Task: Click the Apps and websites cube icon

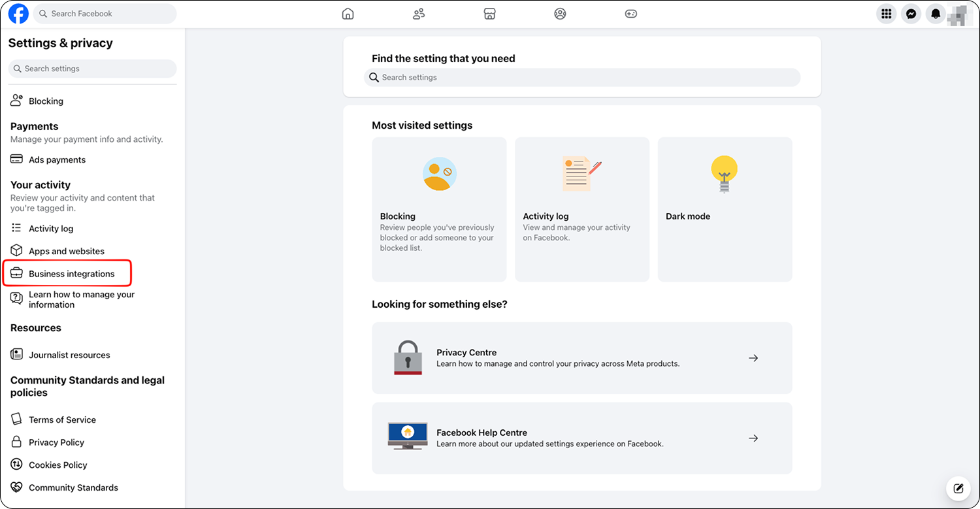Action: (x=17, y=251)
